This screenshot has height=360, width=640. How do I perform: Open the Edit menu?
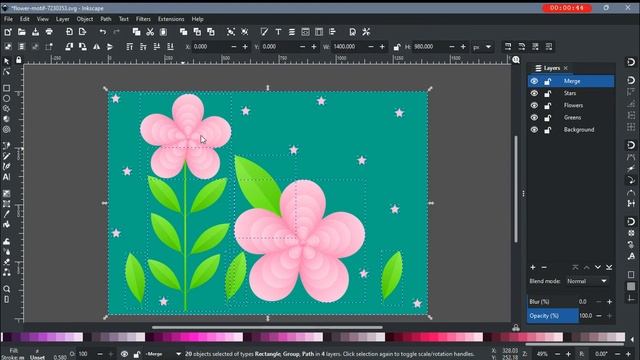(24, 19)
